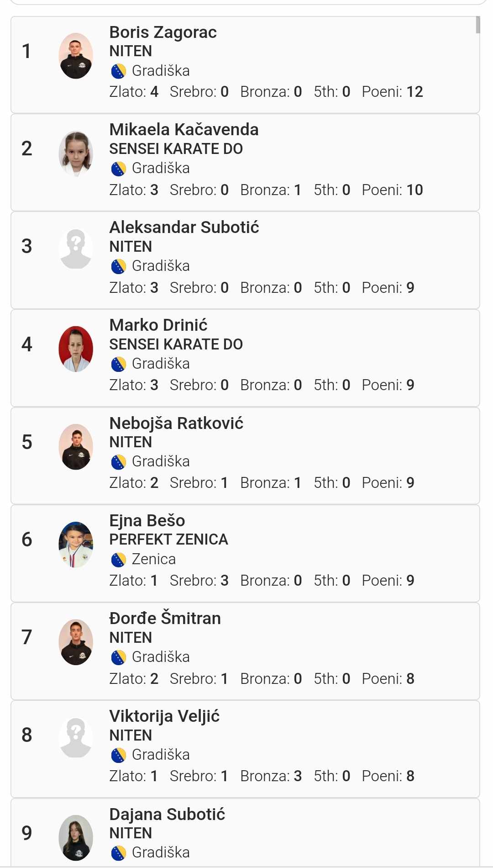
Task: Click the vertical scrollbar thumb
Action: [x=477, y=25]
